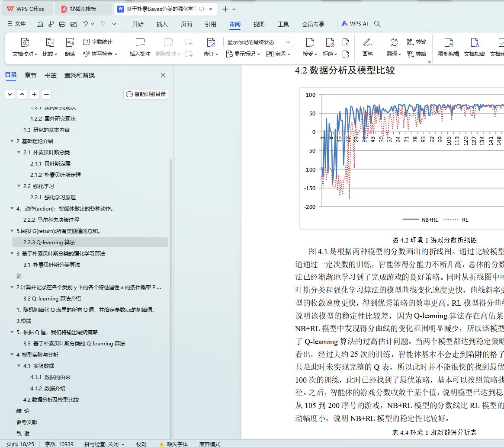
Task: Open the 显示标记 dropdown
Action: [243, 54]
